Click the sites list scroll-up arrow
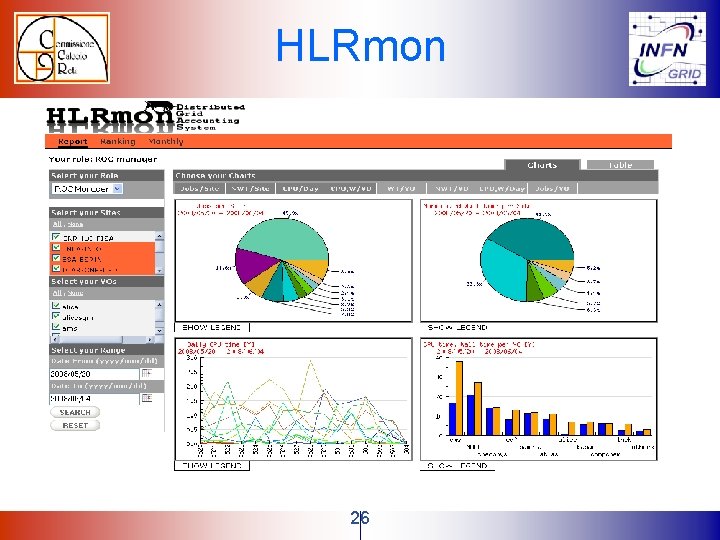Screen dimensions: 720x540 (x=159, y=236)
